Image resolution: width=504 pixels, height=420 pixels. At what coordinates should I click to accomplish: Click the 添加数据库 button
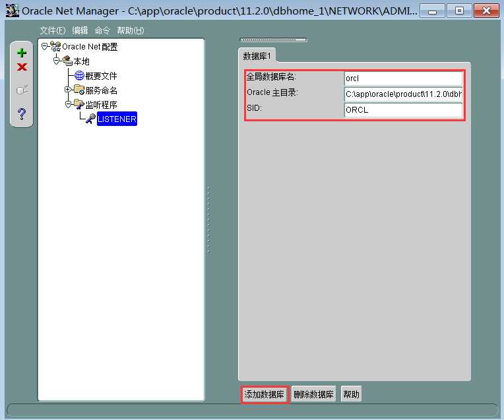coord(265,394)
